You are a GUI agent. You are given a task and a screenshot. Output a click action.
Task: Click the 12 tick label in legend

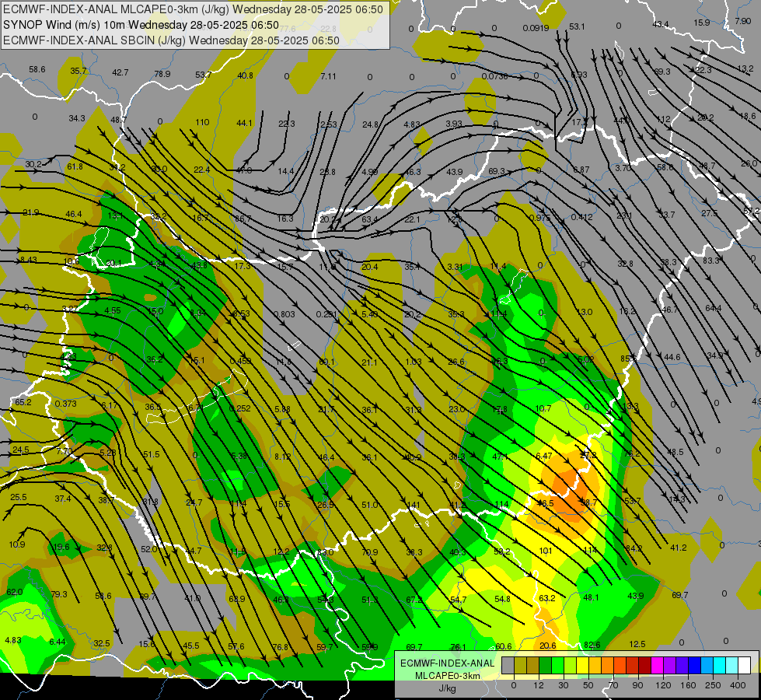click(539, 685)
